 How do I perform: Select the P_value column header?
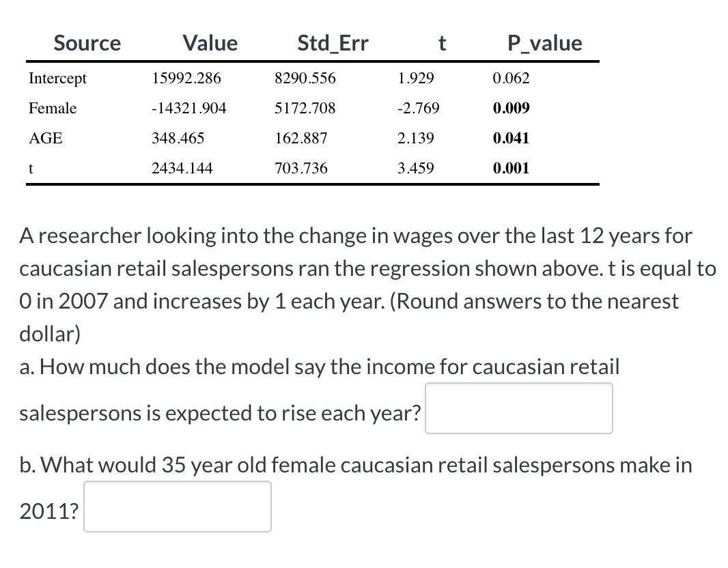coord(545,42)
